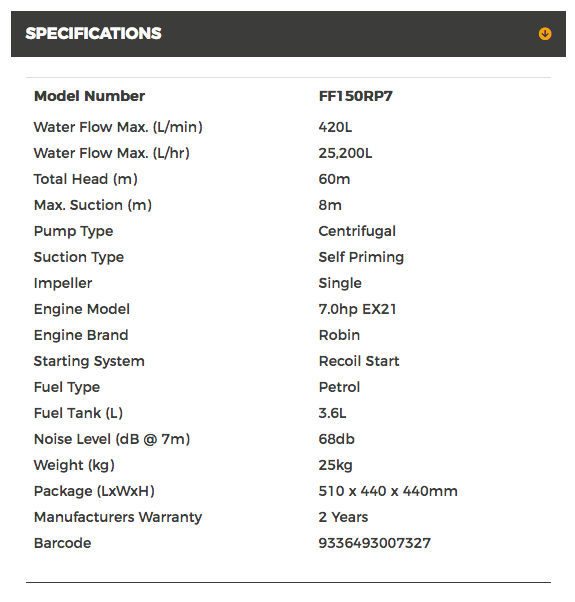This screenshot has width=575, height=602.
Task: Click the Self Priming suction type value
Action: click(x=361, y=257)
